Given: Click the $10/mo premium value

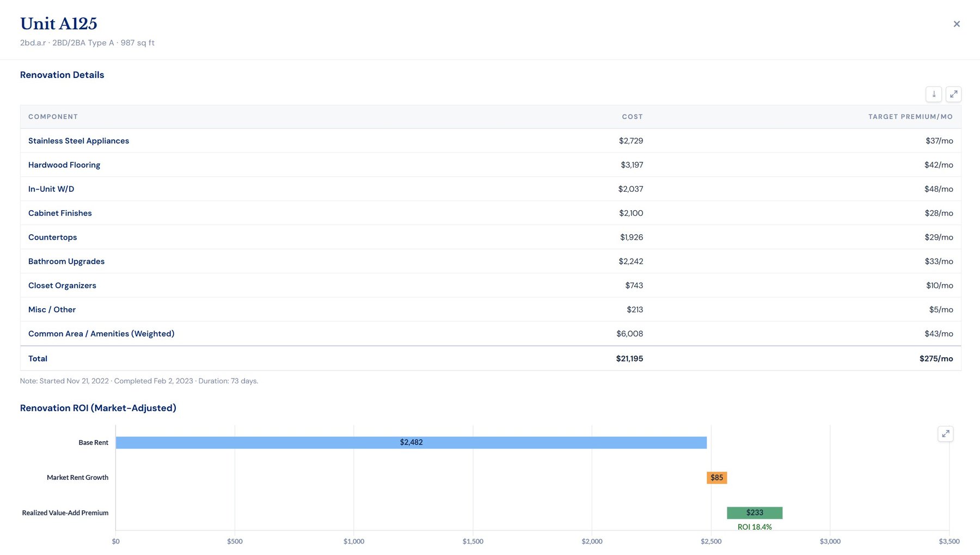Looking at the screenshot, I should (x=940, y=285).
